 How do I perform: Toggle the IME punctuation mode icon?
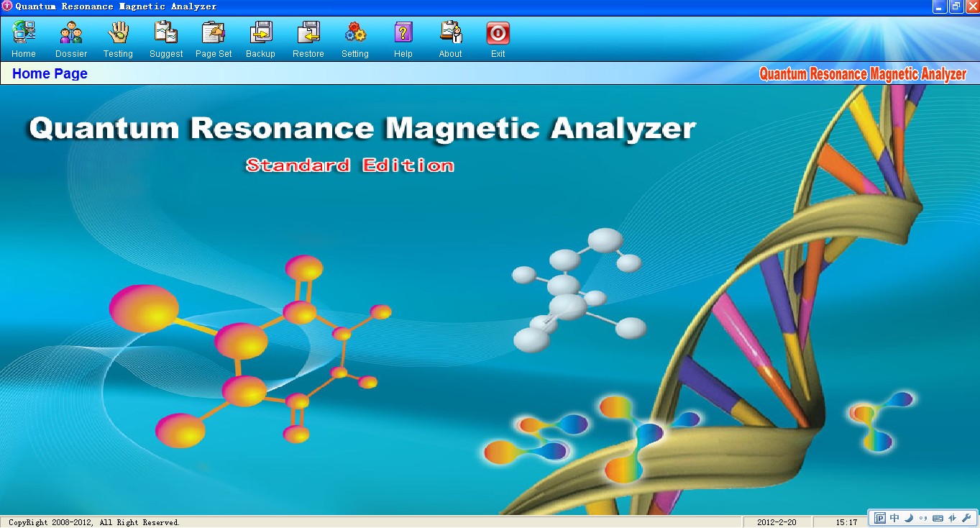click(x=923, y=518)
